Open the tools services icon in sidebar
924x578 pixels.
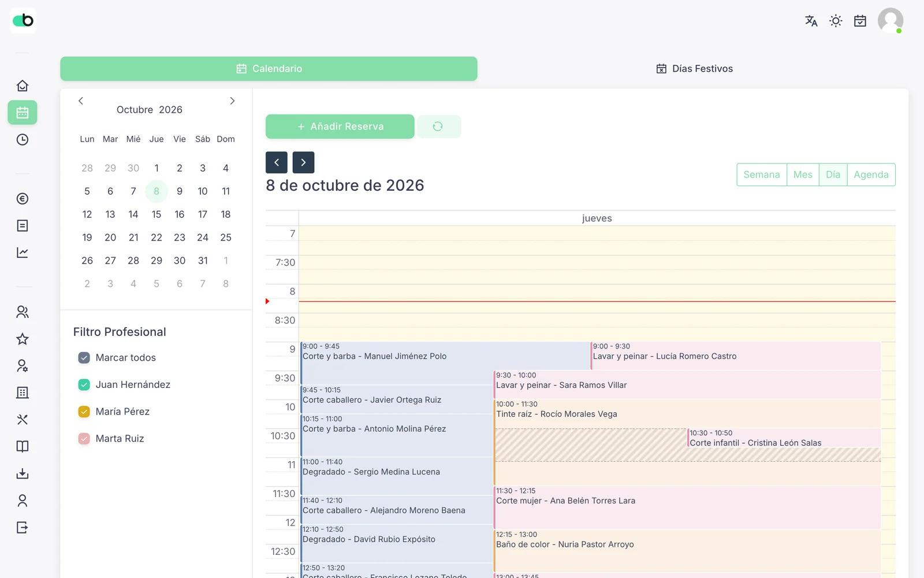click(23, 420)
